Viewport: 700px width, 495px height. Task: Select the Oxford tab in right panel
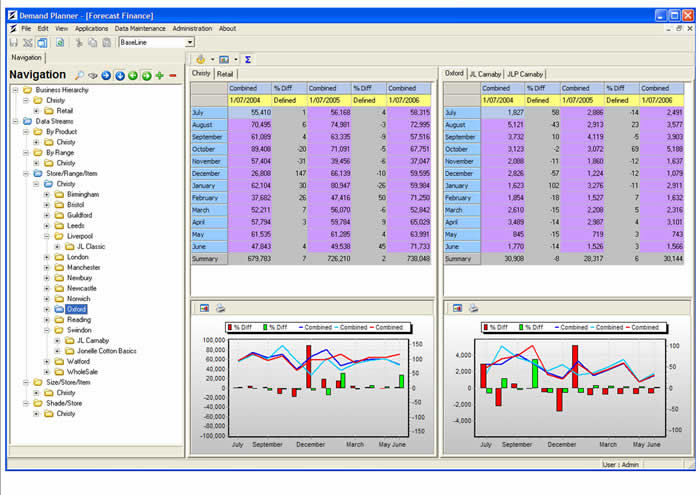tap(454, 73)
